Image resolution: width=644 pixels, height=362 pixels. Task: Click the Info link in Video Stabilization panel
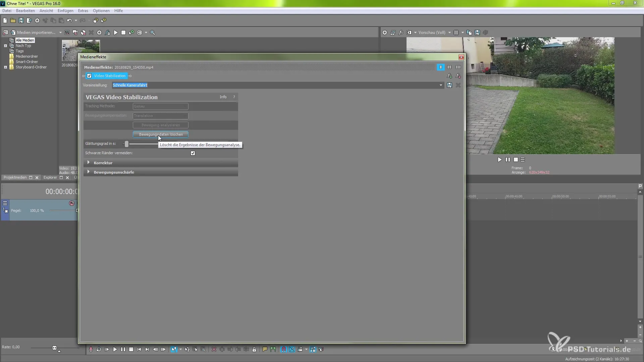(x=223, y=97)
